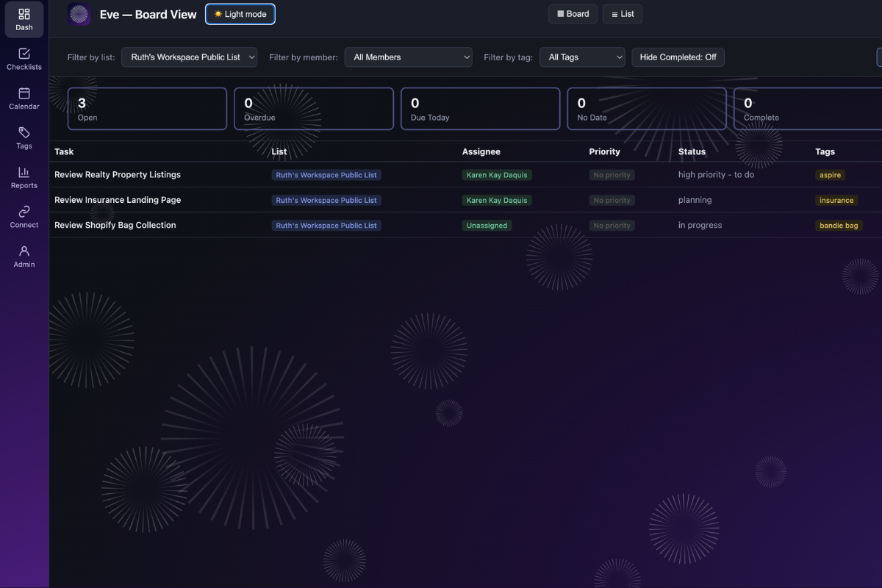Expand the All Members dropdown
Image resolution: width=882 pixels, height=588 pixels.
pos(408,57)
